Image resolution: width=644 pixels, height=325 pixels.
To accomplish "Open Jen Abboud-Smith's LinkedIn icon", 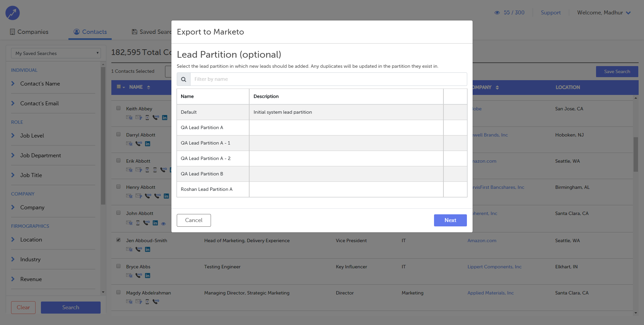I will click(x=148, y=250).
